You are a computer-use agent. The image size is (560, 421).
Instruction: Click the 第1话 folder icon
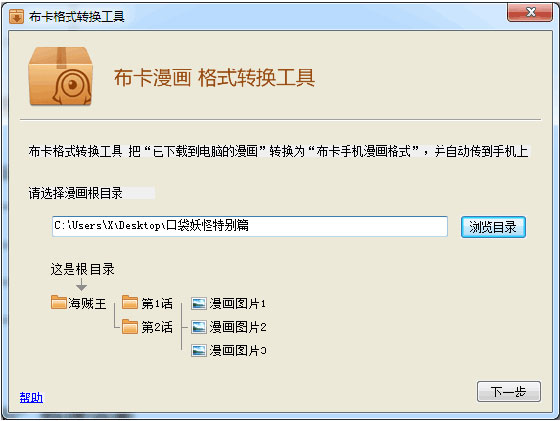[x=130, y=302]
